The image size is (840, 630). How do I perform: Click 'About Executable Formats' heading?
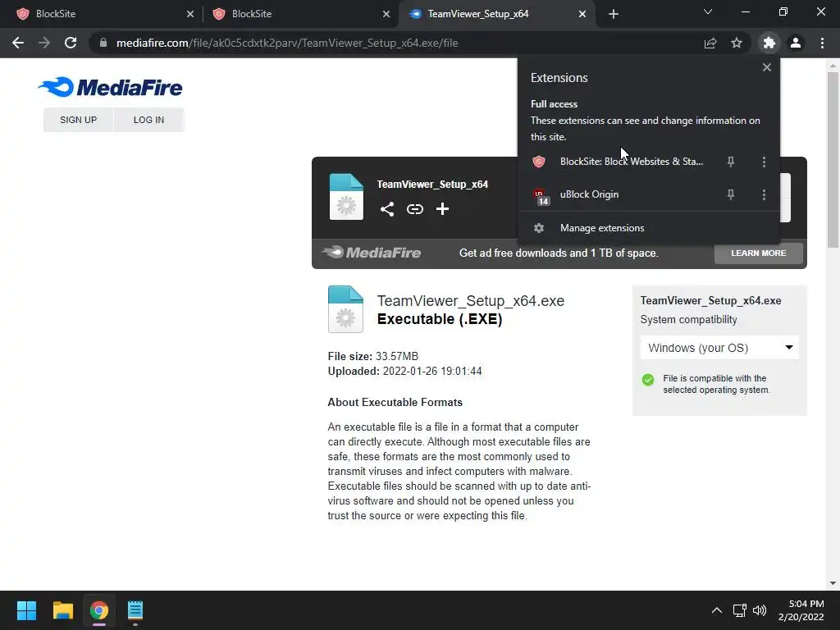(x=395, y=402)
